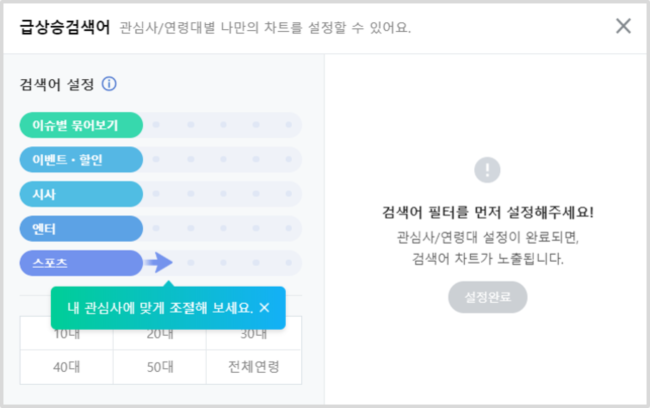Set 시사 slider to middle dot
This screenshot has height=408, width=650.
pos(223,194)
